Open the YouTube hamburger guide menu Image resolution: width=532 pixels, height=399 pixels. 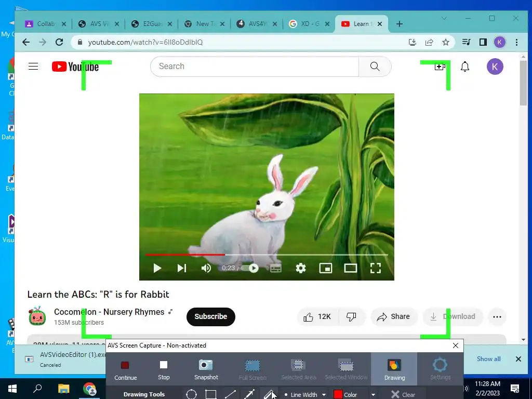(x=33, y=66)
